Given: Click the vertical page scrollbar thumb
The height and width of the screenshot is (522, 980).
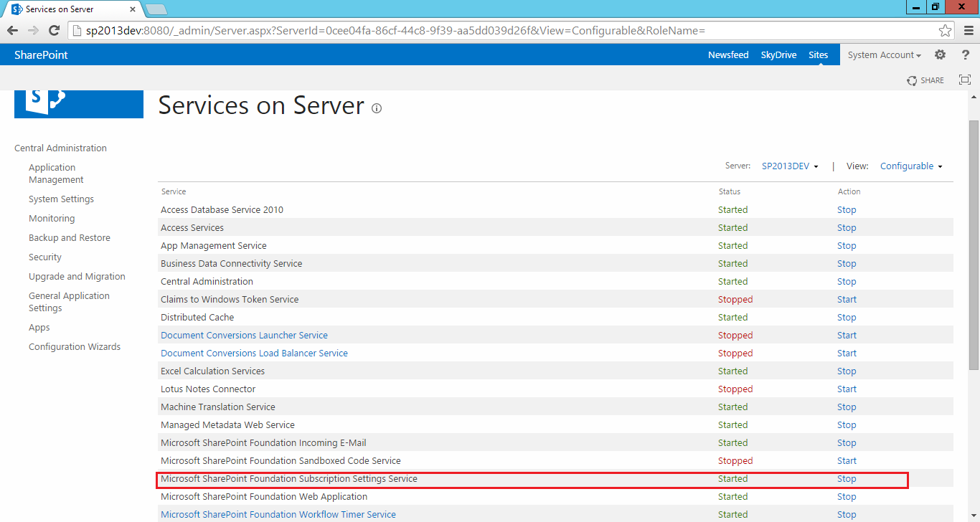Looking at the screenshot, I should coord(974,244).
